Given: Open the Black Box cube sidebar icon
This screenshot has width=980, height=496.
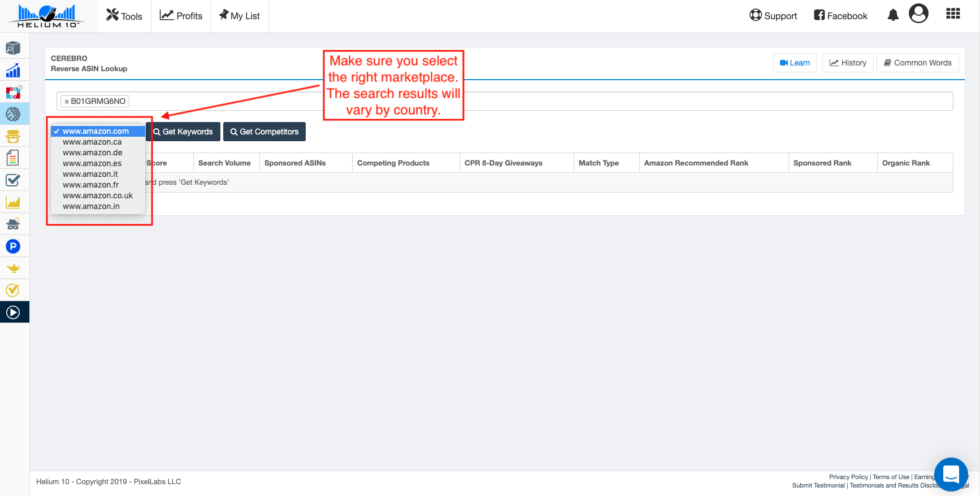Looking at the screenshot, I should [13, 48].
